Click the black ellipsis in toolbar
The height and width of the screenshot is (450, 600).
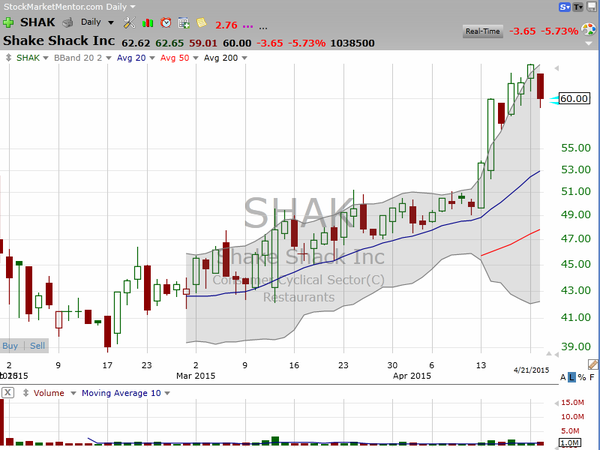point(263,28)
